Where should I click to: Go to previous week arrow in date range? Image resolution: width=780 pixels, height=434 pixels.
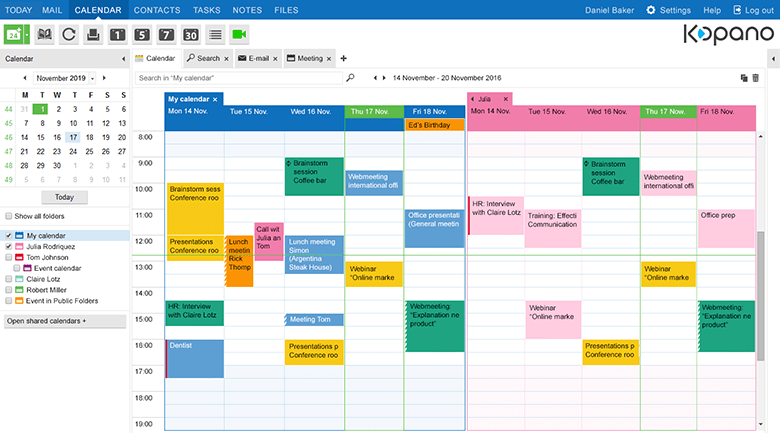(376, 78)
